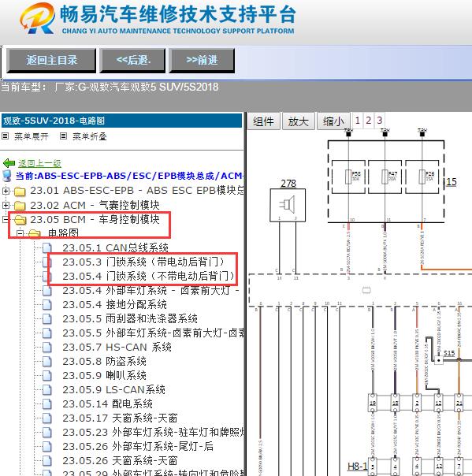Open 23.05.7 HS-CAN 系统
The width and height of the screenshot is (472, 476).
[x=117, y=347]
